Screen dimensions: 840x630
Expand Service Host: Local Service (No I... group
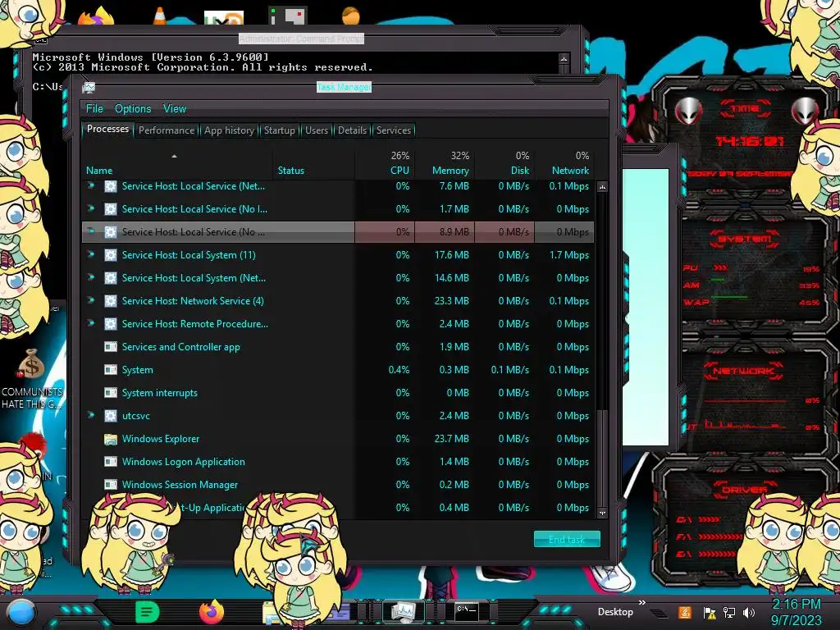pos(91,208)
